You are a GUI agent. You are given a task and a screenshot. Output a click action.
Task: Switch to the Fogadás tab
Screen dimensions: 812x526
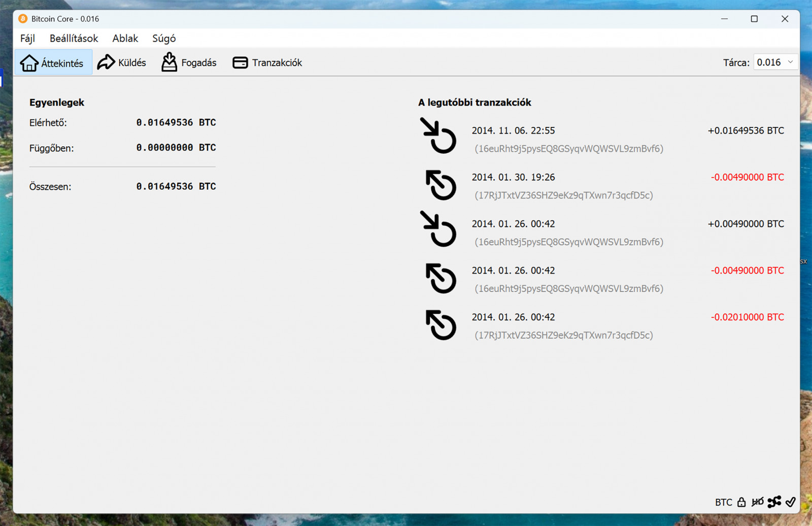tap(189, 62)
